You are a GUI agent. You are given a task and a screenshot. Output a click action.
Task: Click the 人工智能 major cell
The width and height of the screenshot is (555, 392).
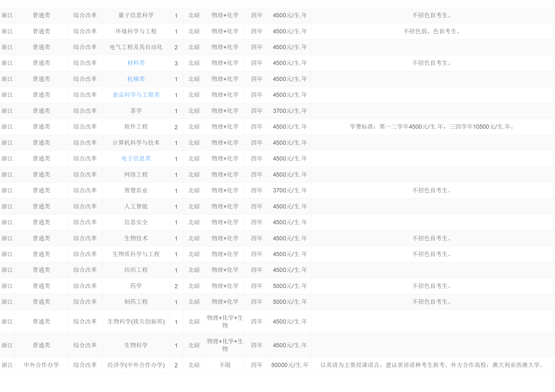point(136,206)
